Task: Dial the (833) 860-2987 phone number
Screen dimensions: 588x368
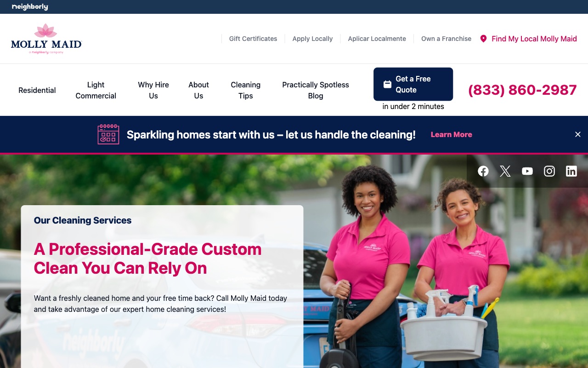Action: pyautogui.click(x=522, y=90)
